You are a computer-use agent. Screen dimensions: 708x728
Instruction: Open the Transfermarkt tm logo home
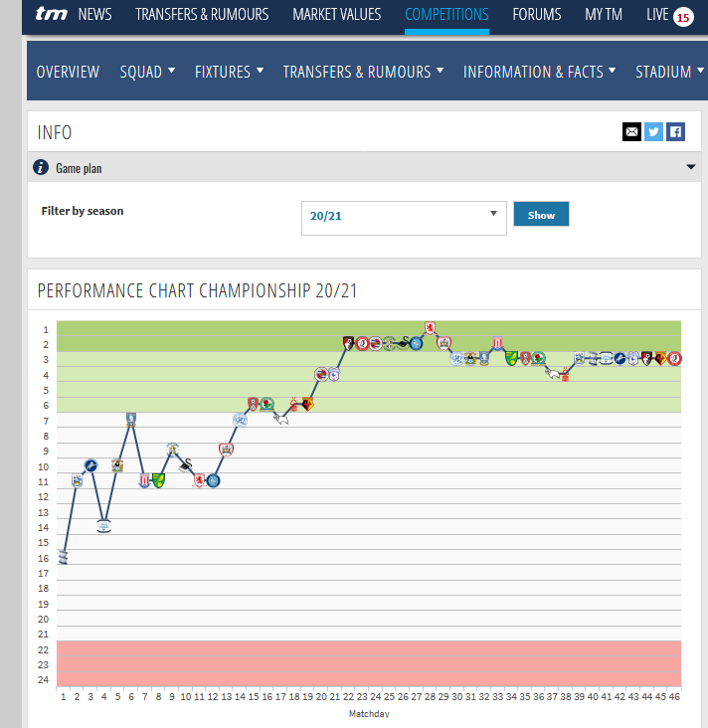point(52,14)
